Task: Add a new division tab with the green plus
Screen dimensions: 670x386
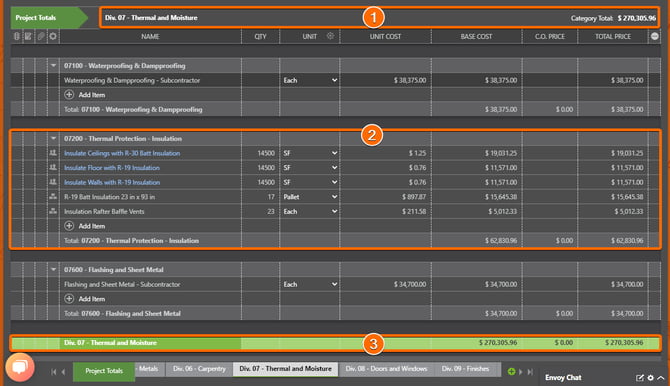Action: [x=511, y=371]
